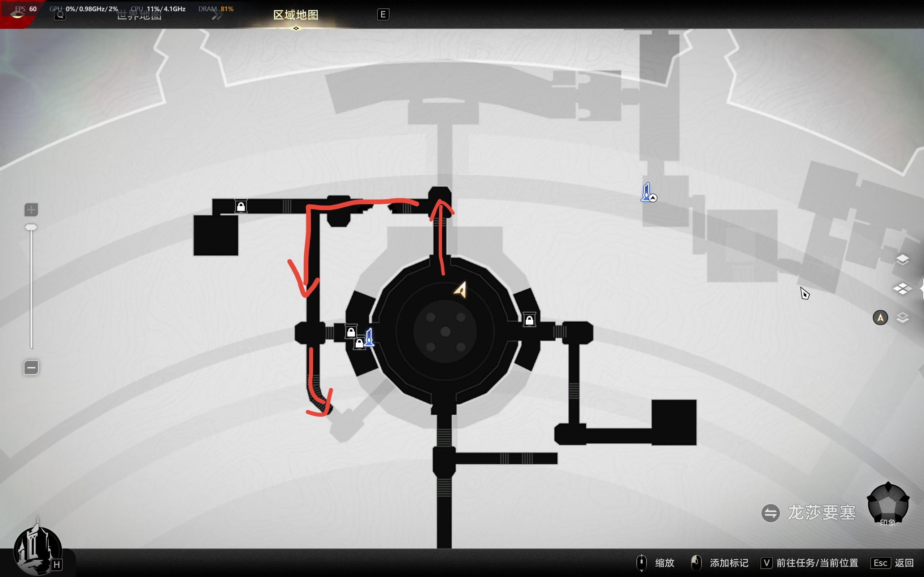Click the lock icon on the upper-left corridor
The width and height of the screenshot is (924, 577).
coord(241,207)
